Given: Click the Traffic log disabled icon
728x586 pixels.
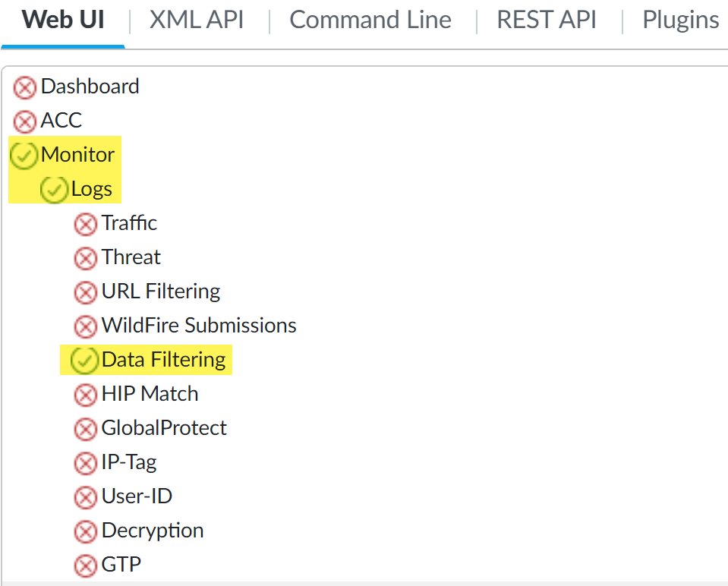Looking at the screenshot, I should point(86,224).
